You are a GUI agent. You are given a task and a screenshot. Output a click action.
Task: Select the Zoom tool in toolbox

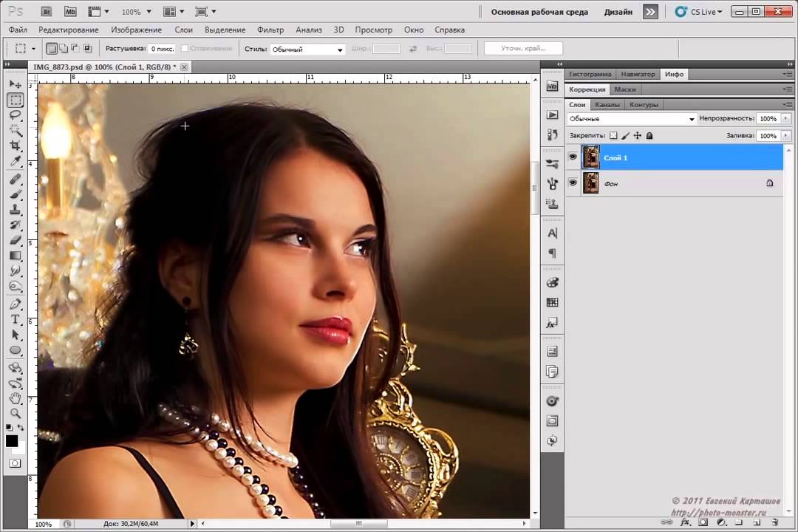(x=16, y=413)
